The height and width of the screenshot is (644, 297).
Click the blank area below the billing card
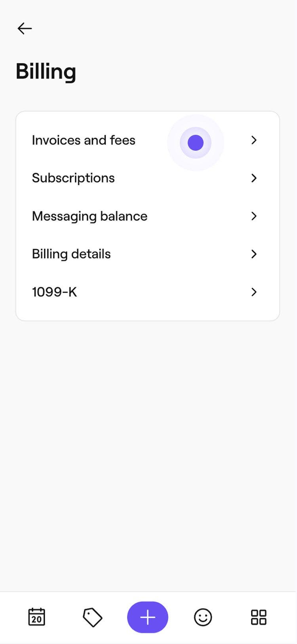pyautogui.click(x=148, y=436)
